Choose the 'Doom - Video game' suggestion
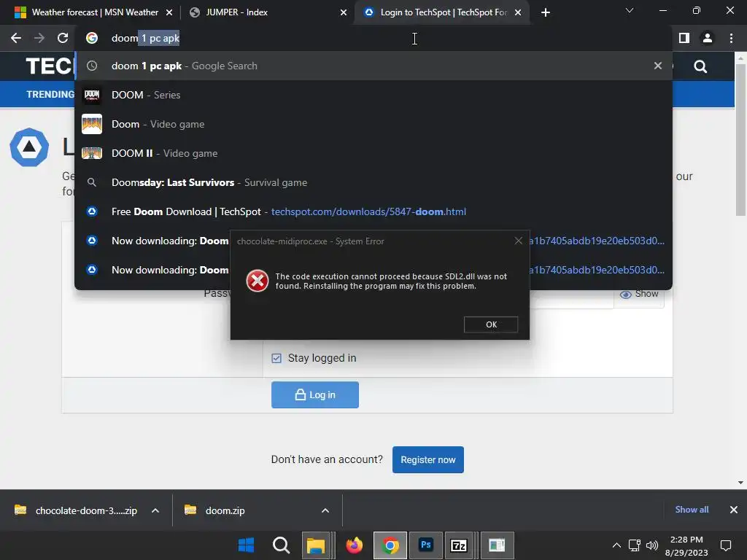The height and width of the screenshot is (560, 747). pyautogui.click(x=374, y=124)
